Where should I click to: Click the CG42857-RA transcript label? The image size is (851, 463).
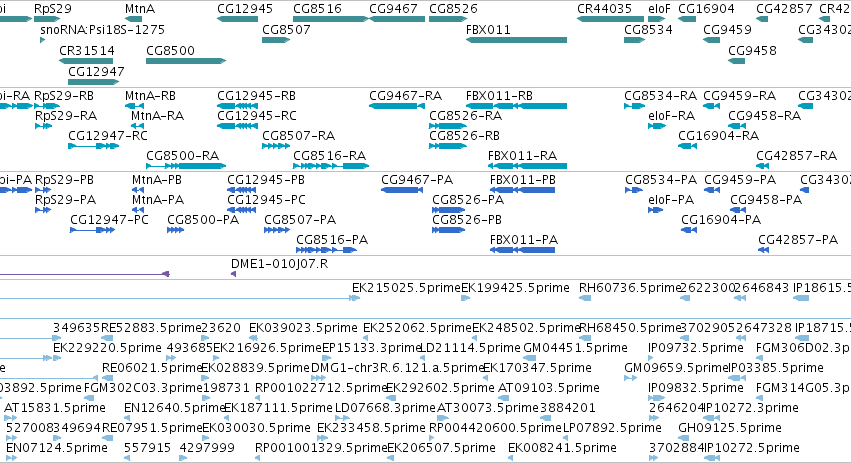pyautogui.click(x=796, y=156)
